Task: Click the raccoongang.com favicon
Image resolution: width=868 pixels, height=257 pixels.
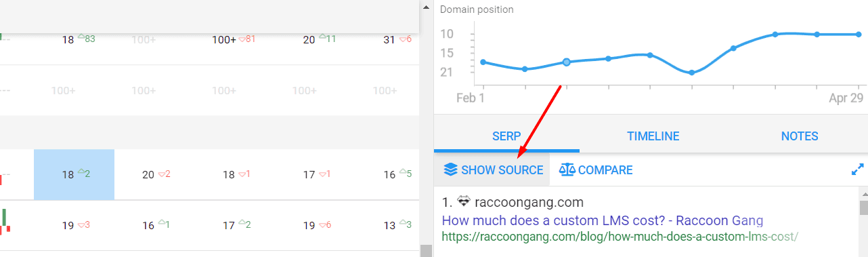Action: 464,201
